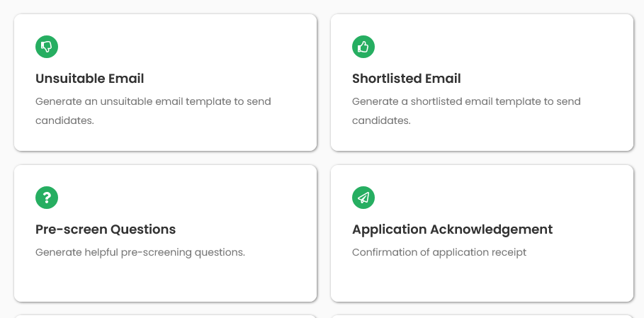Click the thumbs-up icon for Shortlisted Email
644x318 pixels.
pos(363,47)
